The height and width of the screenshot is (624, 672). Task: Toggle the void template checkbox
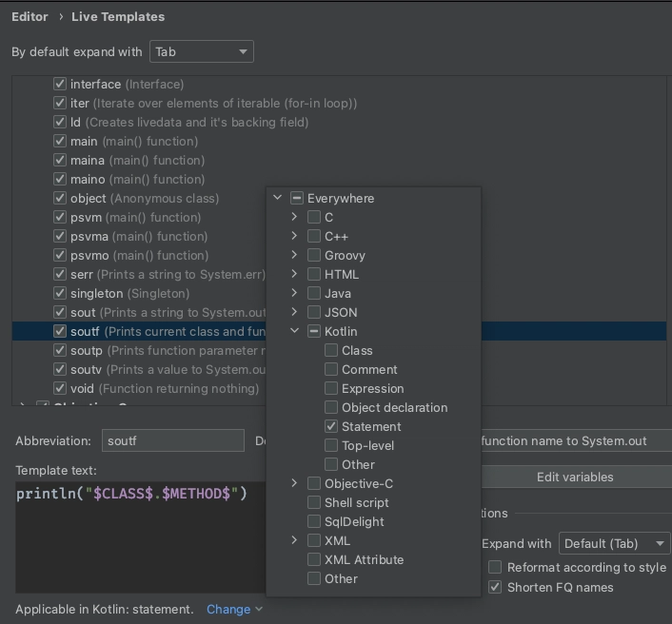(60, 388)
